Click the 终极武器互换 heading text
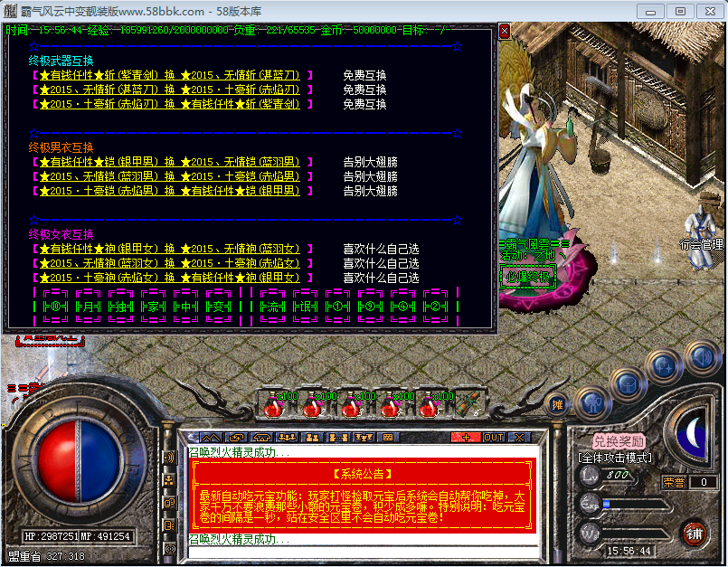The height and width of the screenshot is (567, 728). pyautogui.click(x=61, y=61)
